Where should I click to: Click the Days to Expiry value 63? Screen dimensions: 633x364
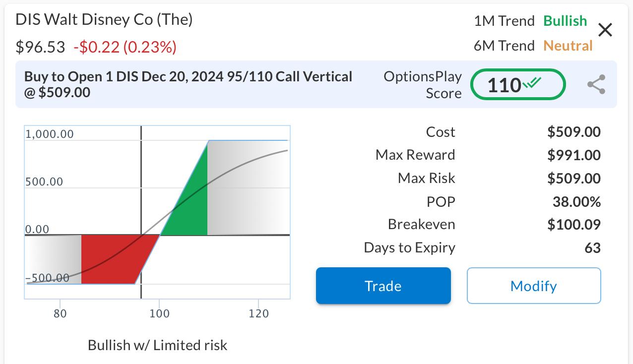(x=592, y=248)
